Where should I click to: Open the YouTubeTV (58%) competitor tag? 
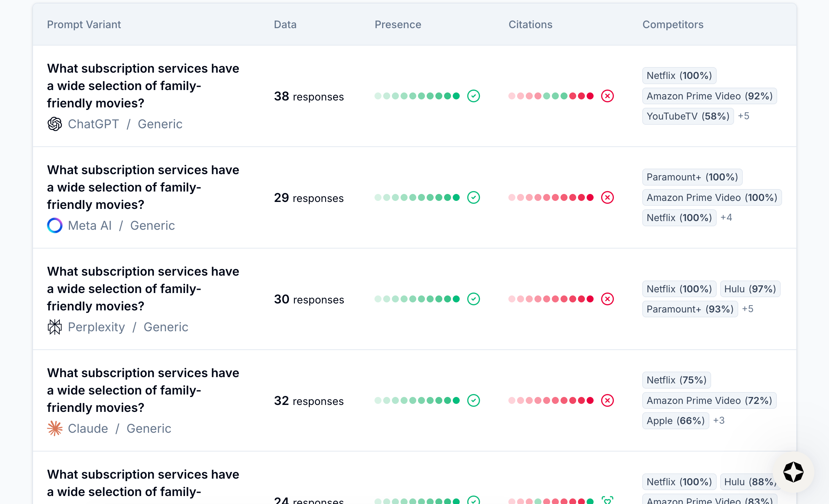click(x=687, y=116)
